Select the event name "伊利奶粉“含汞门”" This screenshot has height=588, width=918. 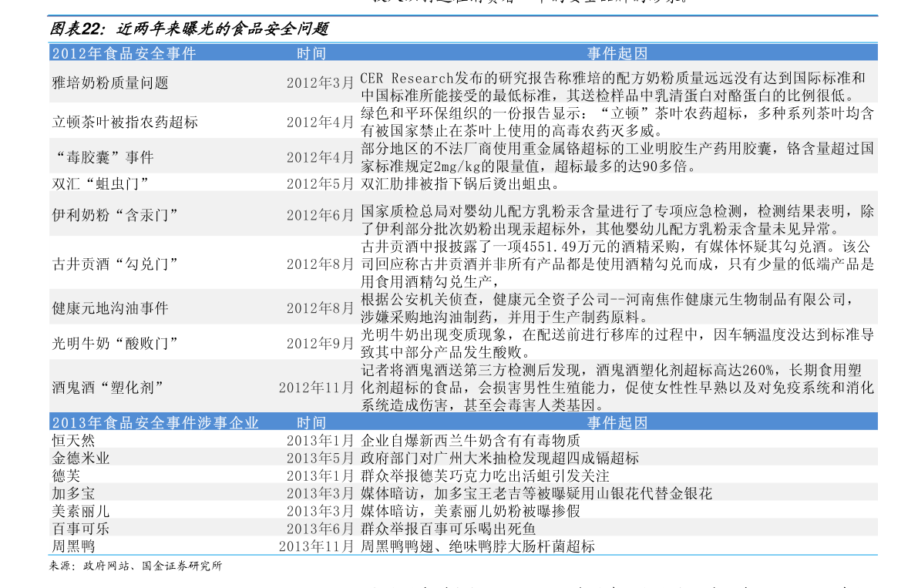point(115,215)
